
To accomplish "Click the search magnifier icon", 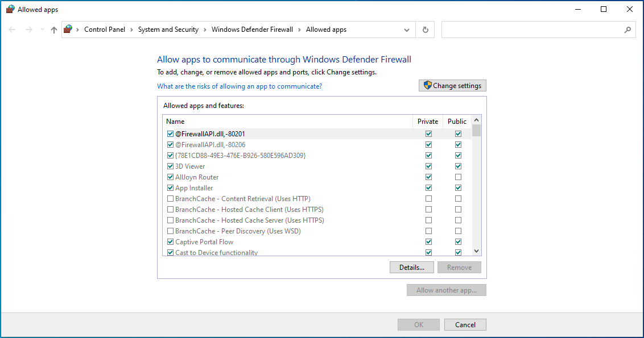I will click(x=628, y=30).
